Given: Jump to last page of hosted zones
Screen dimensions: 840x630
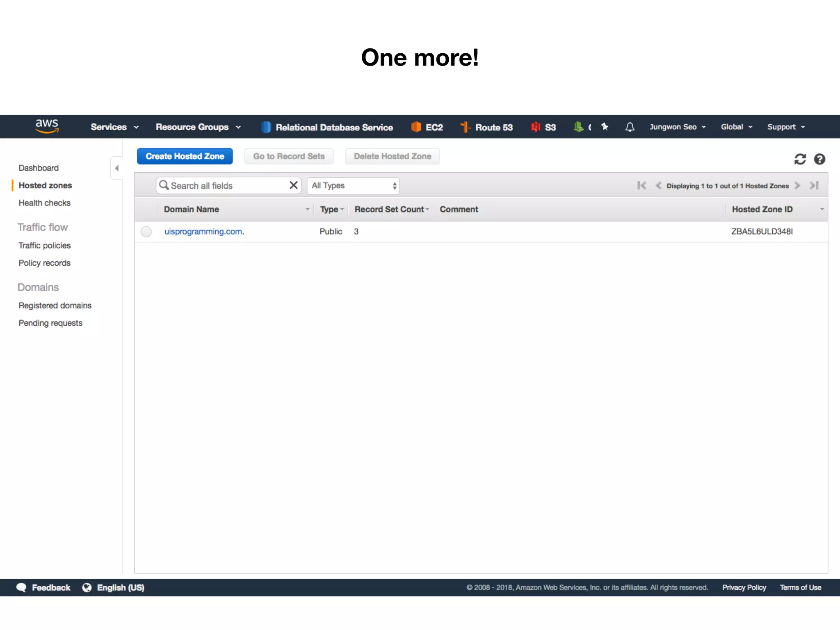Looking at the screenshot, I should coord(814,186).
